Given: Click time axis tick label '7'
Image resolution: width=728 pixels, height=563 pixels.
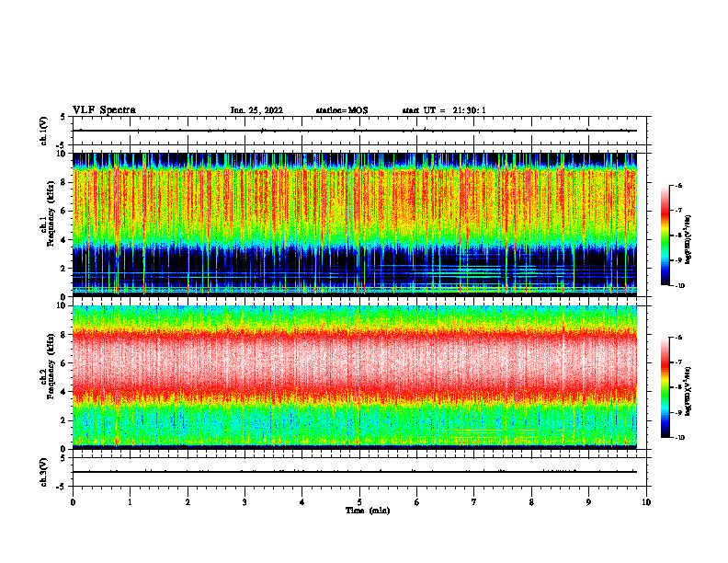Looking at the screenshot, I should pos(474,502).
